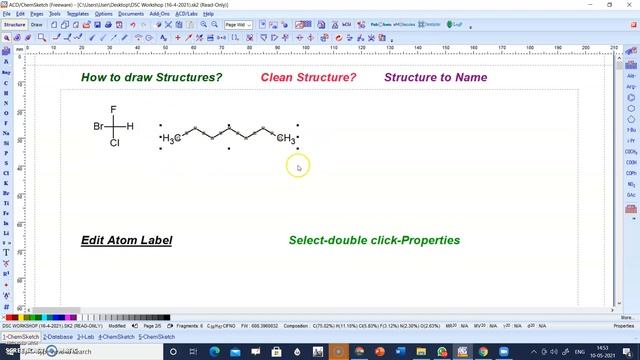This screenshot has width=640, height=360.
Task: Click the vertical scrollbar down arrow
Action: point(619,303)
